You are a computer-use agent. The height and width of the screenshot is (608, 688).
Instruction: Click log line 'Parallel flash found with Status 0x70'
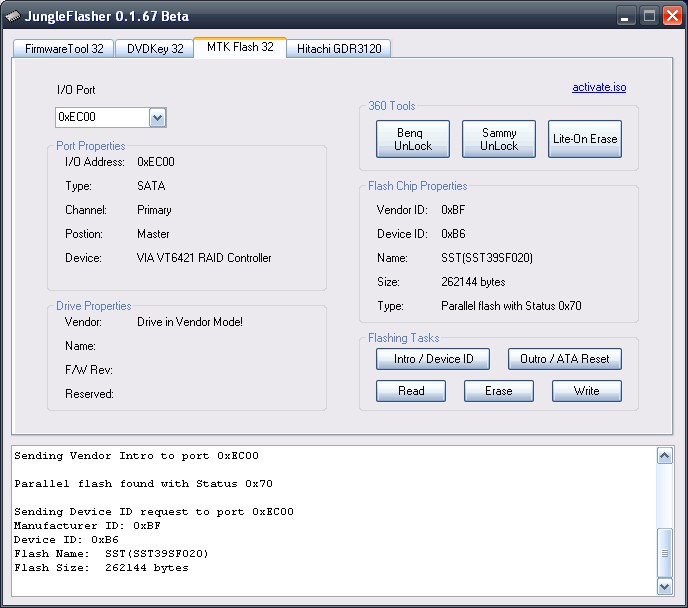tap(143, 484)
